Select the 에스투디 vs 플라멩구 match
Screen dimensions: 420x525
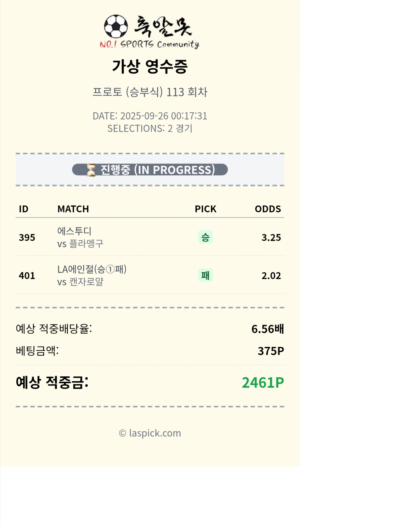(80, 238)
